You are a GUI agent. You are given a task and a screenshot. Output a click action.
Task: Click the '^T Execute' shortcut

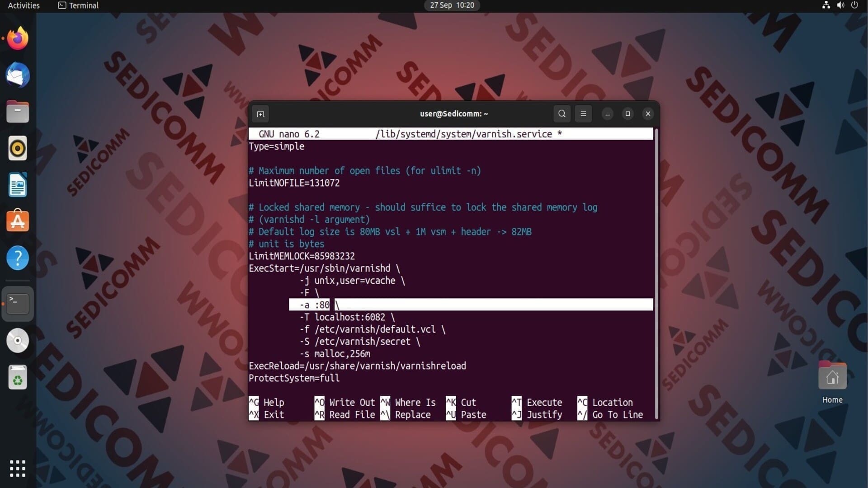tap(537, 402)
